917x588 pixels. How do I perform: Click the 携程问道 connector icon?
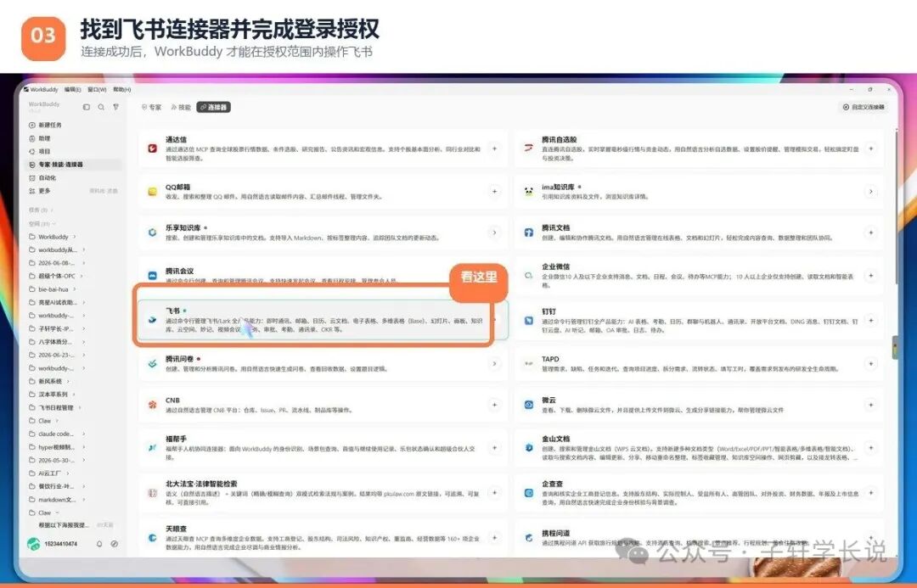[529, 537]
